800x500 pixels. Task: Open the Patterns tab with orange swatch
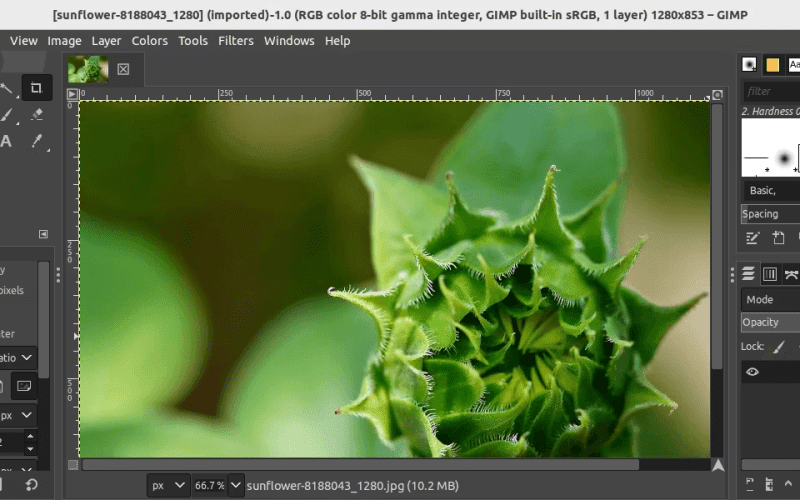pos(772,65)
